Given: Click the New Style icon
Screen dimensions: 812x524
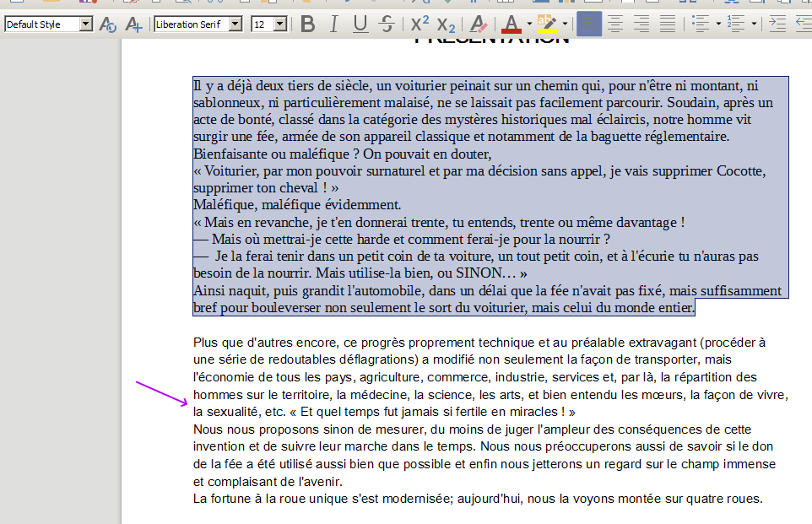Looking at the screenshot, I should point(133,24).
